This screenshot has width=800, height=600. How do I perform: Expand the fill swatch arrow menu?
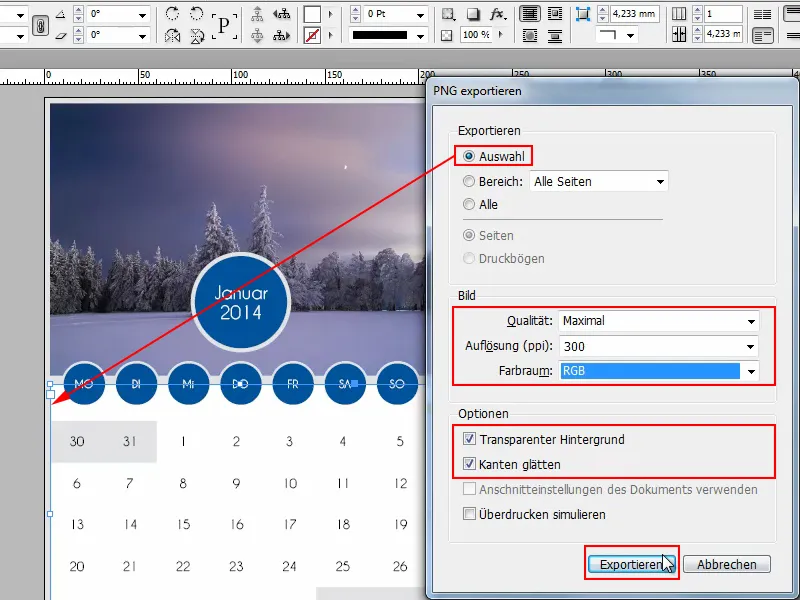(x=330, y=14)
